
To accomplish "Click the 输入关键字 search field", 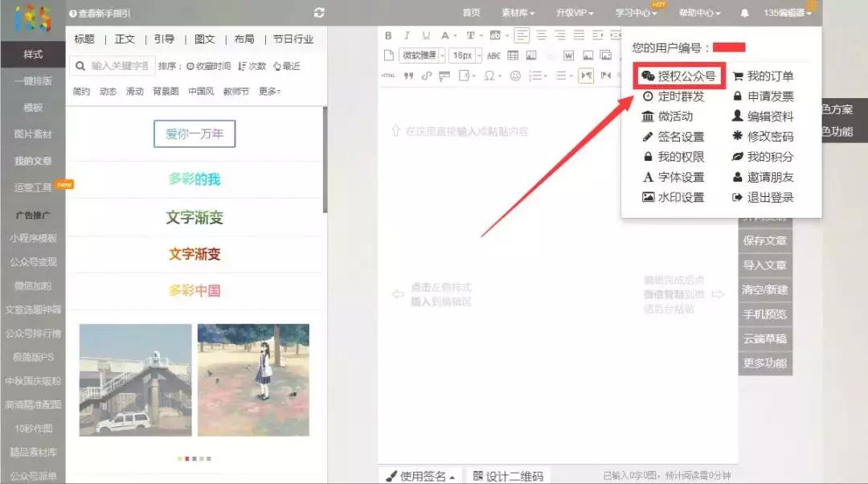I will [x=121, y=65].
